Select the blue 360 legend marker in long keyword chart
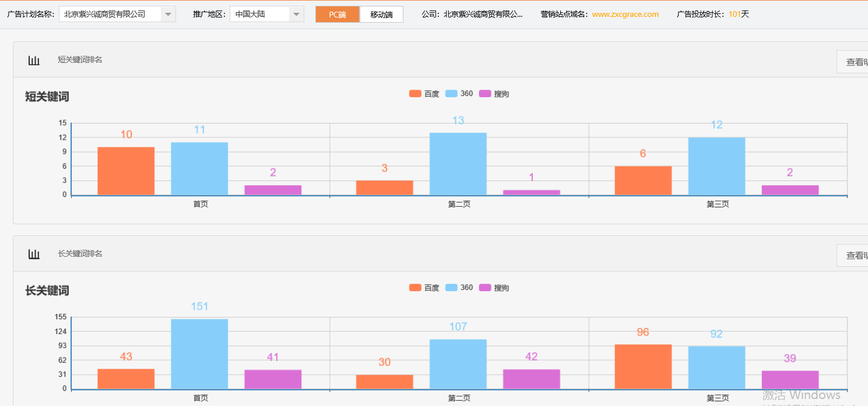This screenshot has width=868, height=406. 452,287
